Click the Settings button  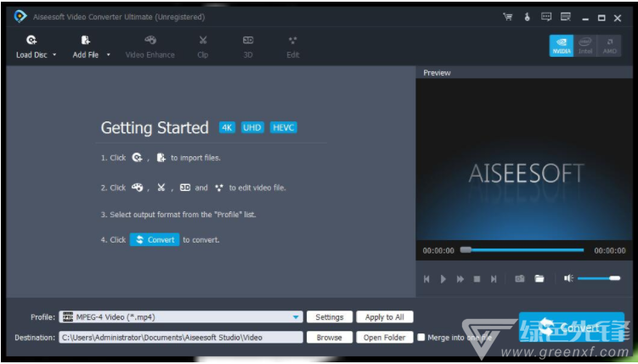[329, 317]
